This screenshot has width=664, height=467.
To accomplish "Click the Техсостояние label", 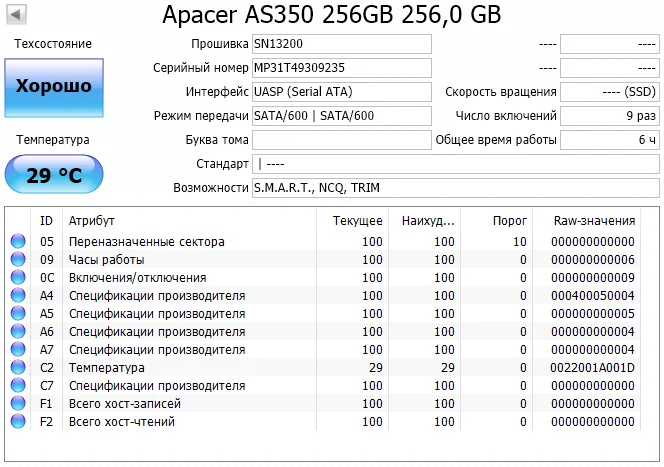I will (x=53, y=44).
